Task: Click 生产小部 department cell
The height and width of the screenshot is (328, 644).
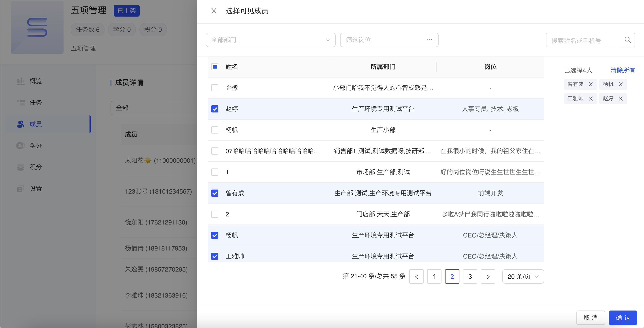Action: (x=383, y=130)
